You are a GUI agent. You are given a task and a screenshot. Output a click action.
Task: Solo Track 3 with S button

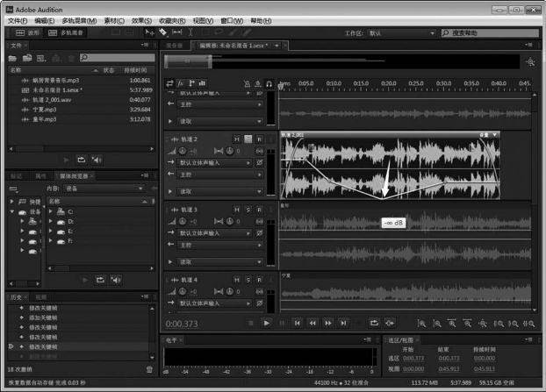point(248,210)
